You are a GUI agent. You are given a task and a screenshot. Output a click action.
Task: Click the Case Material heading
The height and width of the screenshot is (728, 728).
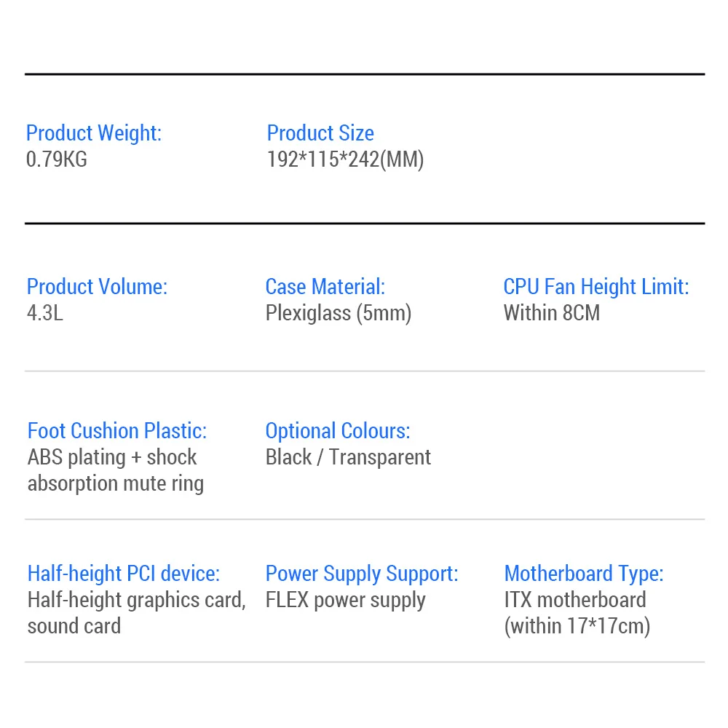pyautogui.click(x=325, y=287)
